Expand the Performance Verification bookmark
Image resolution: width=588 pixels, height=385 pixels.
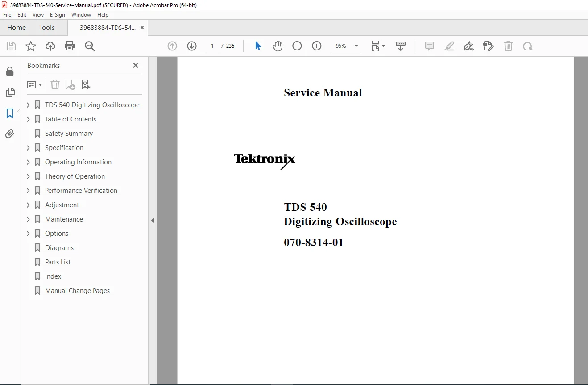tap(28, 191)
